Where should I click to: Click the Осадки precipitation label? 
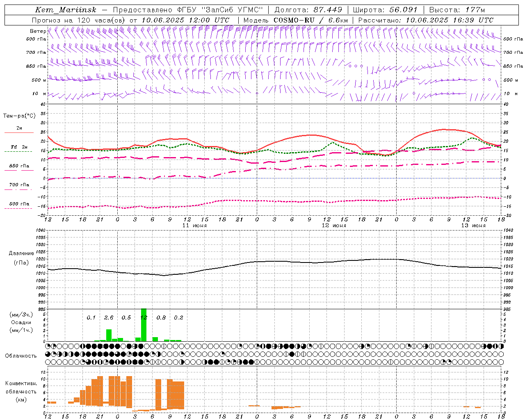coord(21,322)
